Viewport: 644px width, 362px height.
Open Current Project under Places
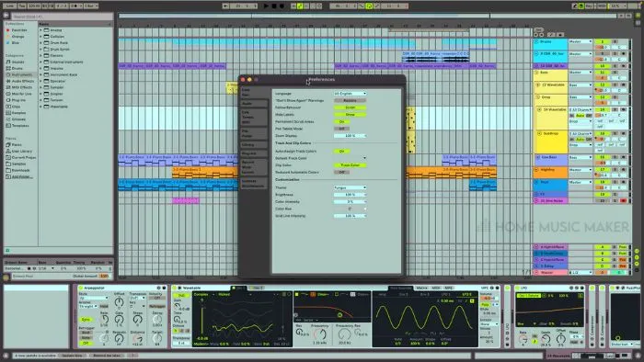[x=21, y=157]
